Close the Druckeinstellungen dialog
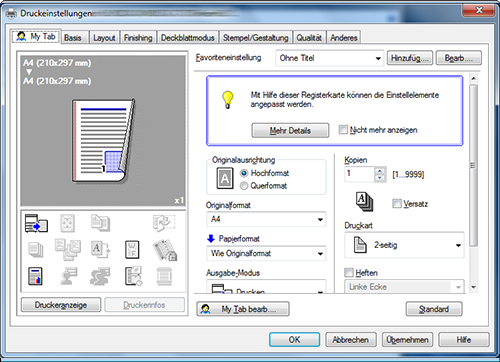This screenshot has width=500, height=362. pos(479,10)
